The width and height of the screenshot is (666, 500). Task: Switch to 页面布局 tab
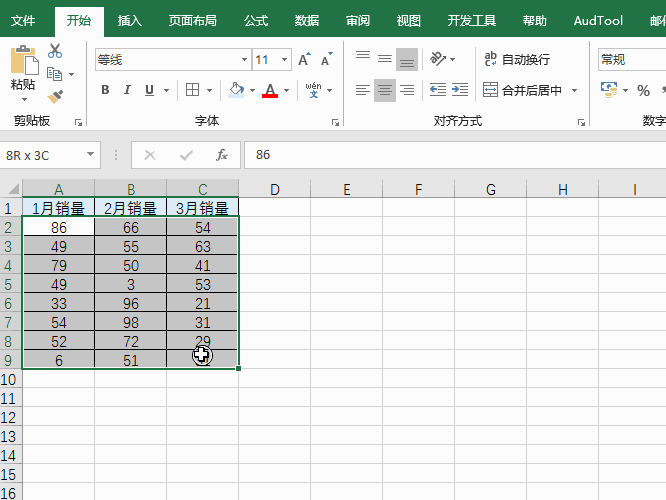tap(193, 20)
